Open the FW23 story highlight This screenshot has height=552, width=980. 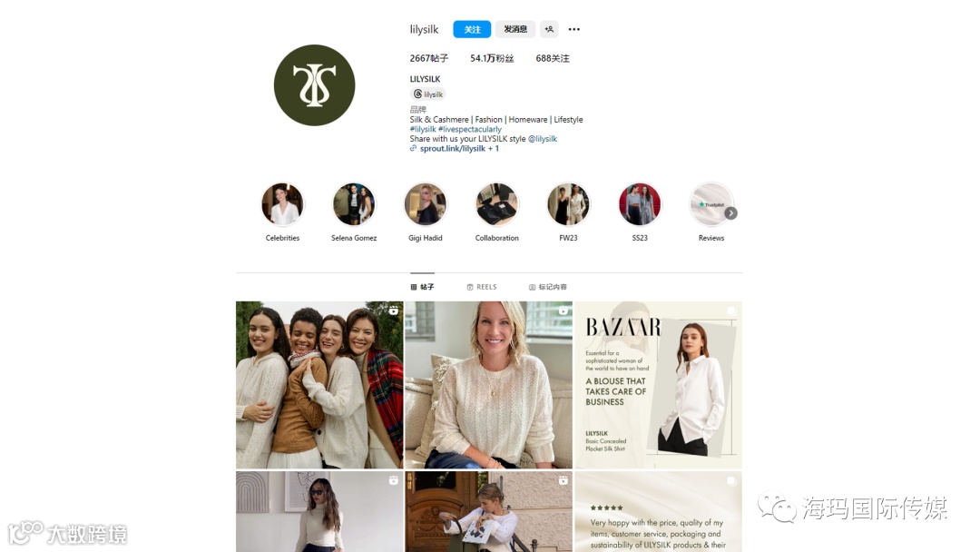tap(568, 204)
